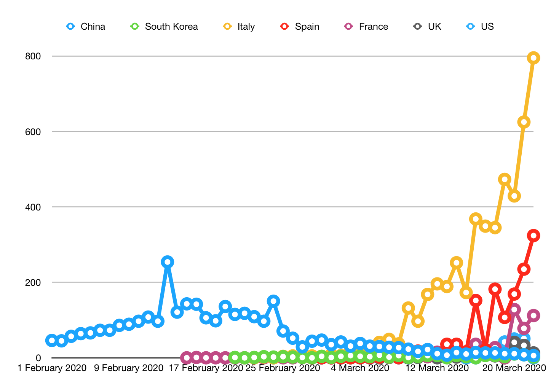Click Spain's final highest red data point
559x392 pixels.
pos(533,236)
